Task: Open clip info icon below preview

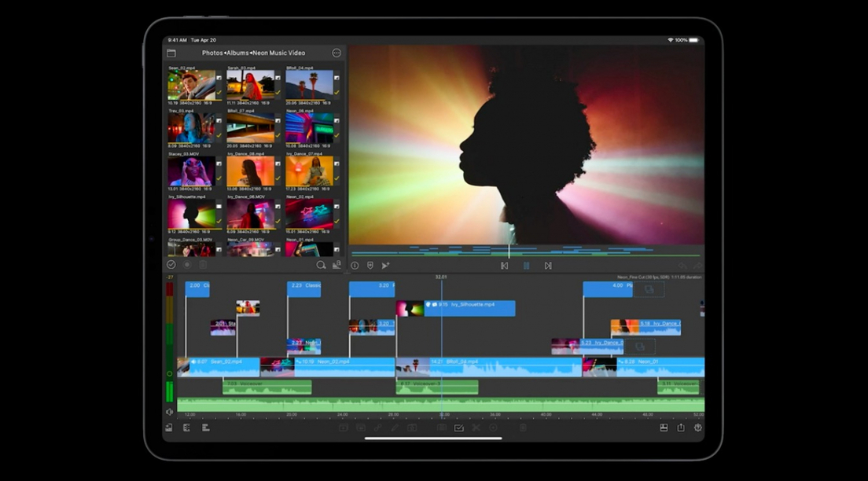Action: tap(355, 266)
